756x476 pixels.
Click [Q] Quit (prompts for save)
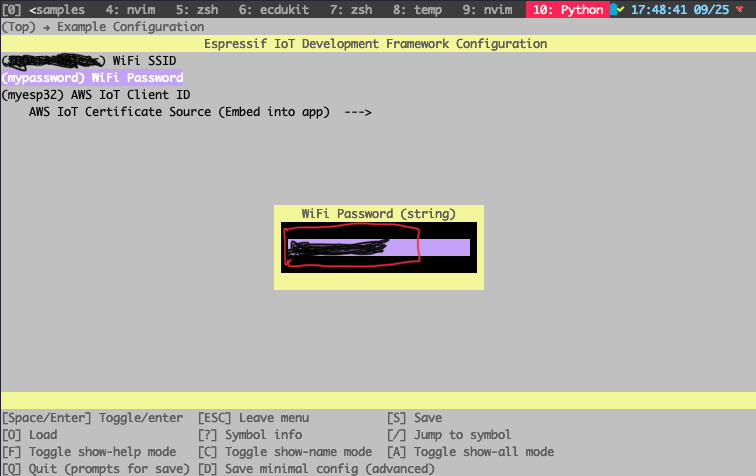click(x=96, y=468)
